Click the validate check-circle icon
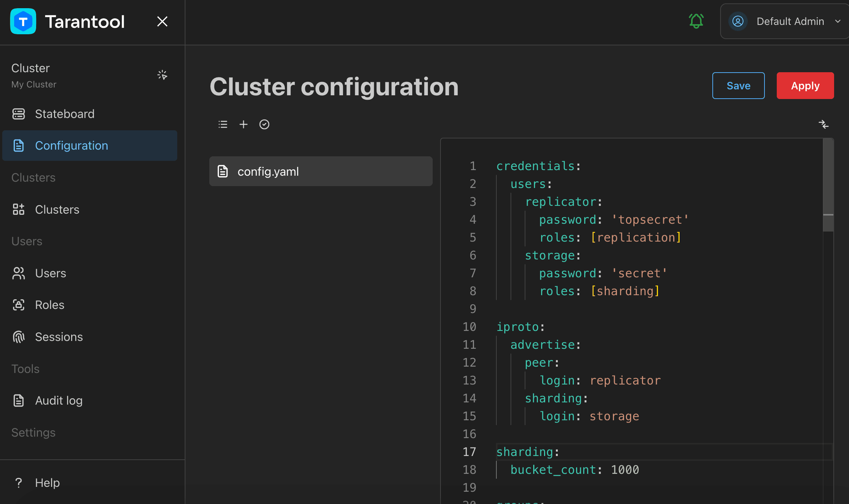849x504 pixels. point(264,124)
